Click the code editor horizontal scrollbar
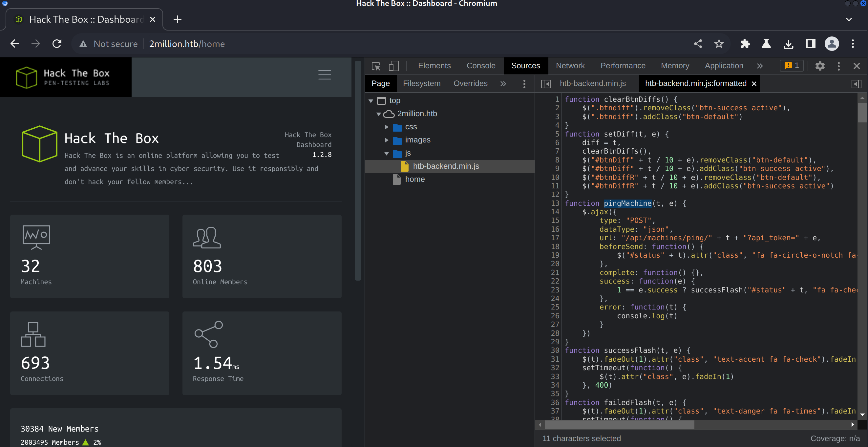This screenshot has height=447, width=868. [619, 425]
